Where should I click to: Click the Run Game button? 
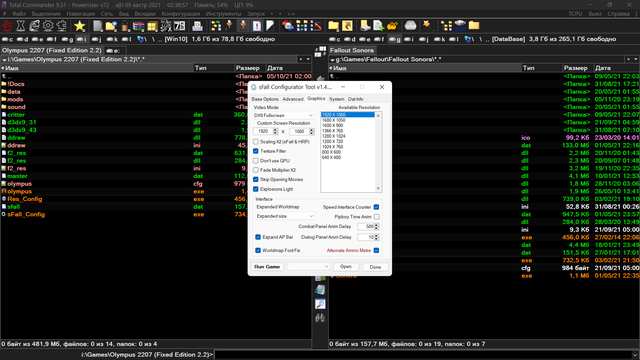tap(267, 267)
